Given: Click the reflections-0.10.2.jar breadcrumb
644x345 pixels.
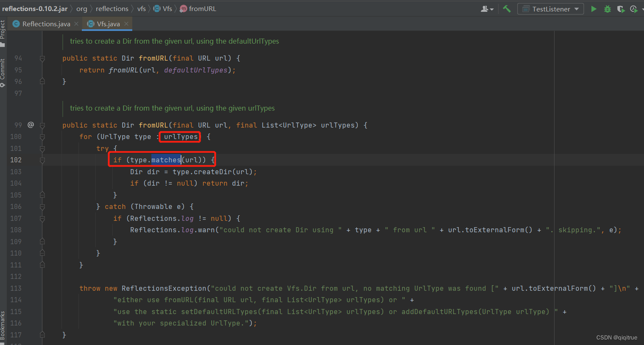Looking at the screenshot, I should point(35,8).
